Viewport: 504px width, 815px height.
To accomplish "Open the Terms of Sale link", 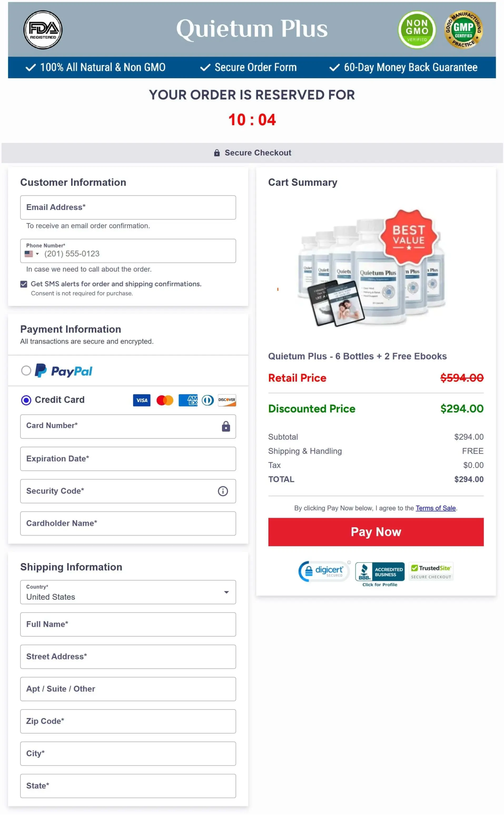I will pyautogui.click(x=435, y=508).
